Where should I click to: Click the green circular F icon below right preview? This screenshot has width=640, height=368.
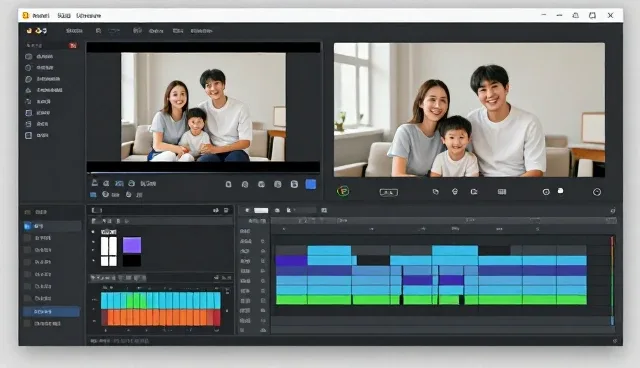(343, 191)
